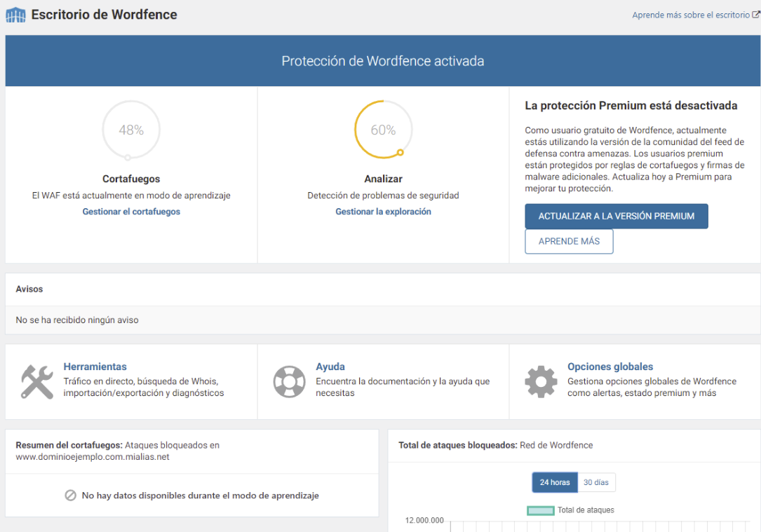Open the Ayuda link
Viewport: 761px width, 532px height.
point(330,367)
